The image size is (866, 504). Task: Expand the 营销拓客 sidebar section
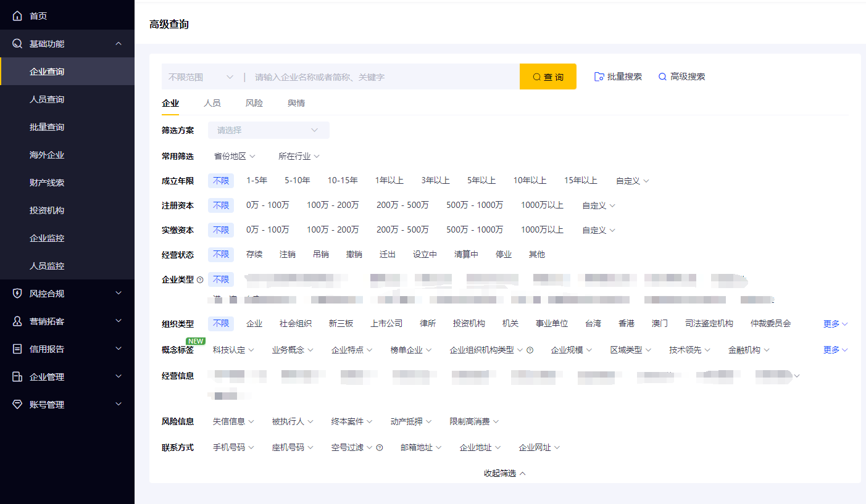point(119,321)
